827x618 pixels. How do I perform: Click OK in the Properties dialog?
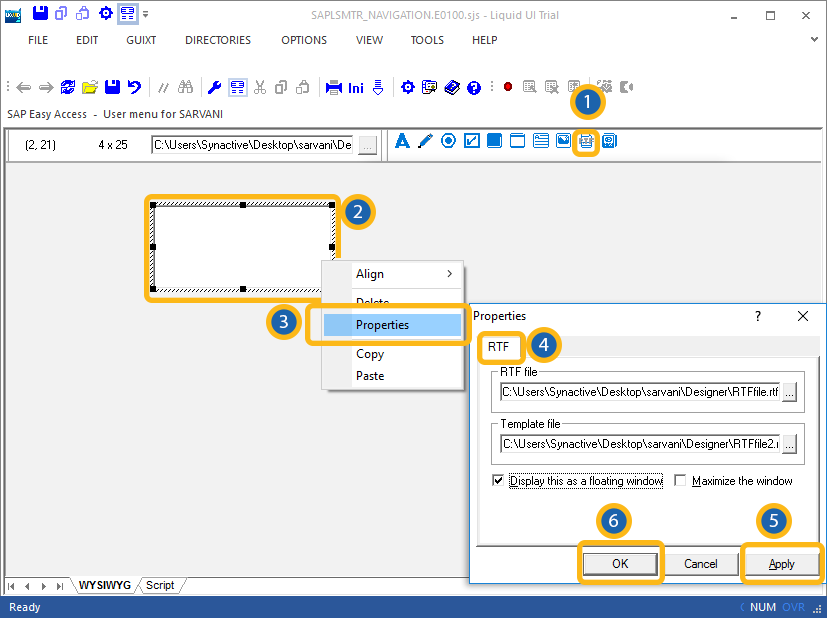pos(620,564)
